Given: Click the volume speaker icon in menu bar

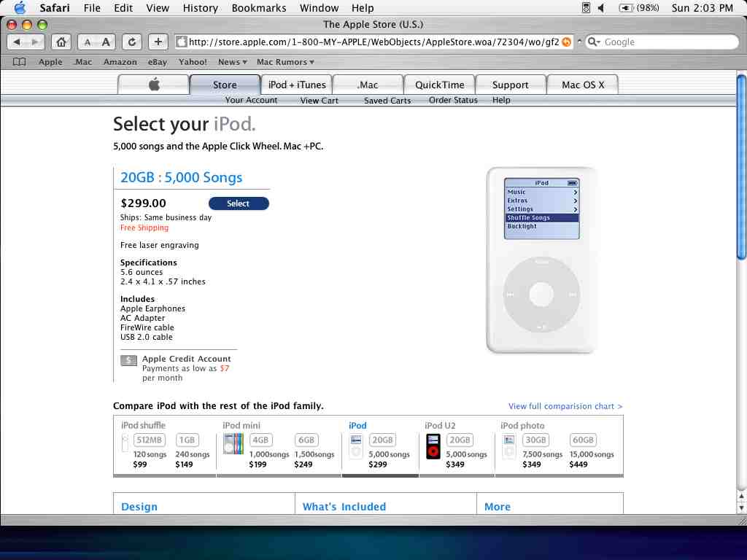Looking at the screenshot, I should [601, 7].
